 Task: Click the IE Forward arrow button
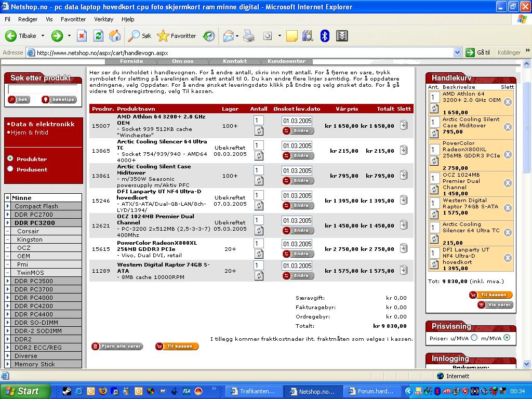point(57,36)
